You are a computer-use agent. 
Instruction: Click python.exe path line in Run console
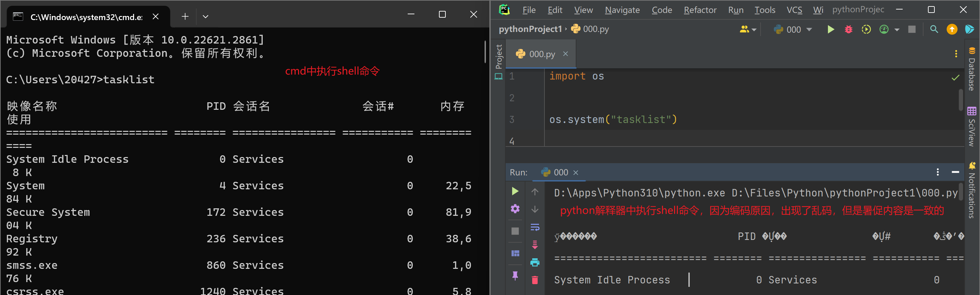coord(755,193)
